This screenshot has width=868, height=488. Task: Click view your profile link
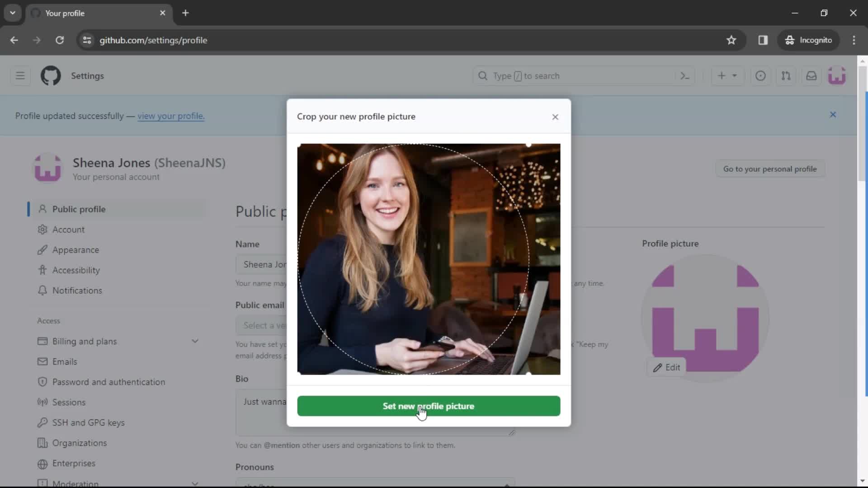click(171, 116)
